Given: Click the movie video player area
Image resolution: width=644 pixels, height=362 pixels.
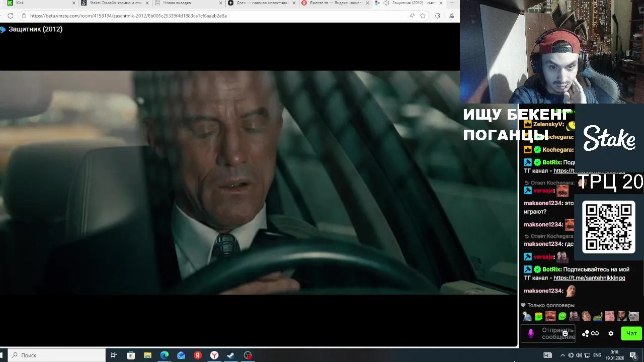Looking at the screenshot, I should point(259,183).
